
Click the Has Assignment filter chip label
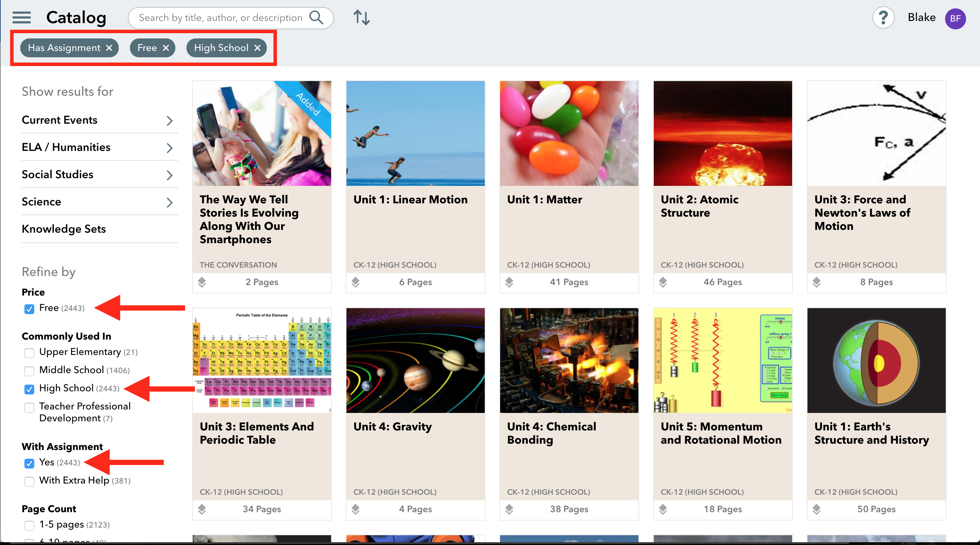pos(64,48)
